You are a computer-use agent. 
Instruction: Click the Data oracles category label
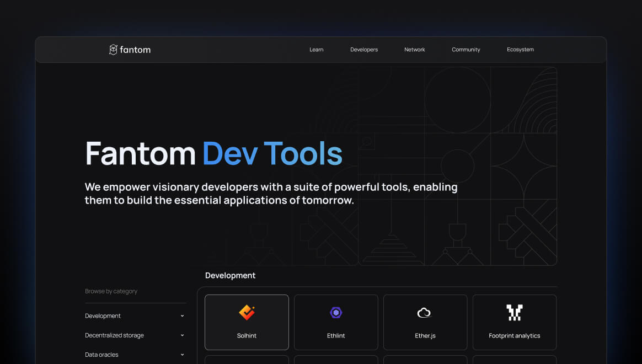coord(101,355)
